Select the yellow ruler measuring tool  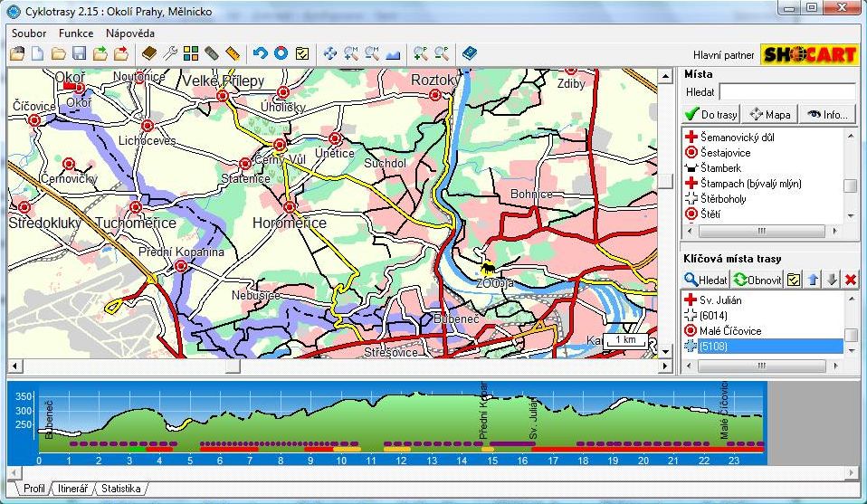(233, 53)
